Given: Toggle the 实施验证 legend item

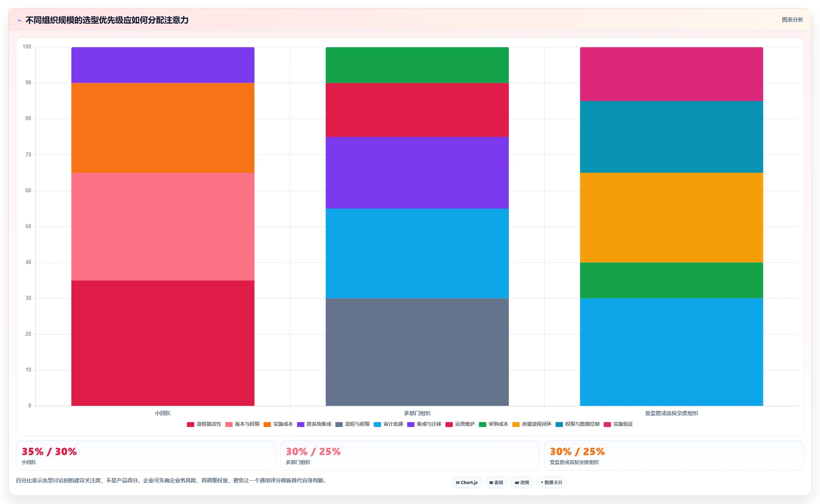Looking at the screenshot, I should pyautogui.click(x=618, y=424).
